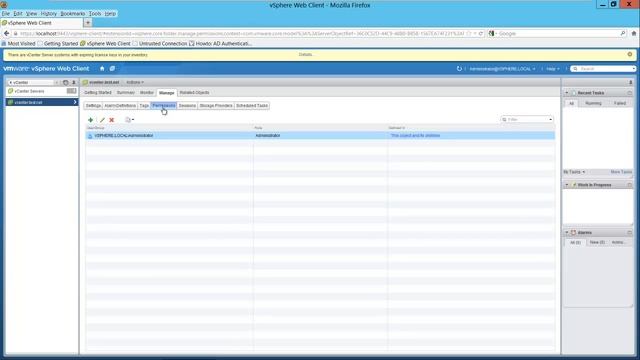Pin the navigator panel
640x360 pixels.
pyautogui.click(x=74, y=82)
